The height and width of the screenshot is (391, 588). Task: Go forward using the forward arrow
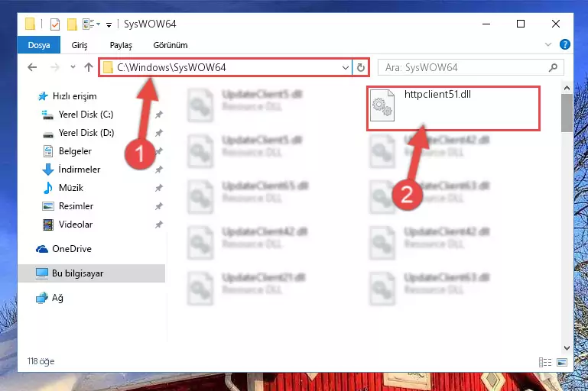(55, 67)
